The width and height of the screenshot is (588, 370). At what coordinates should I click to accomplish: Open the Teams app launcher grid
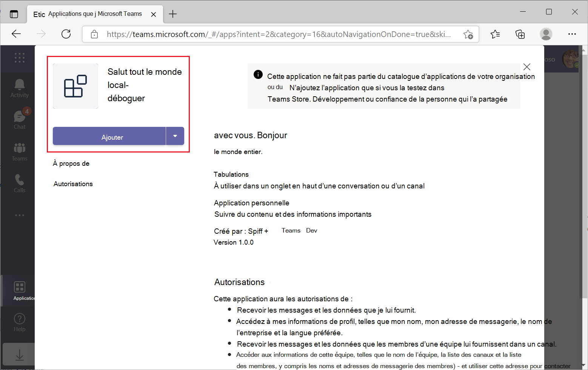(x=20, y=58)
